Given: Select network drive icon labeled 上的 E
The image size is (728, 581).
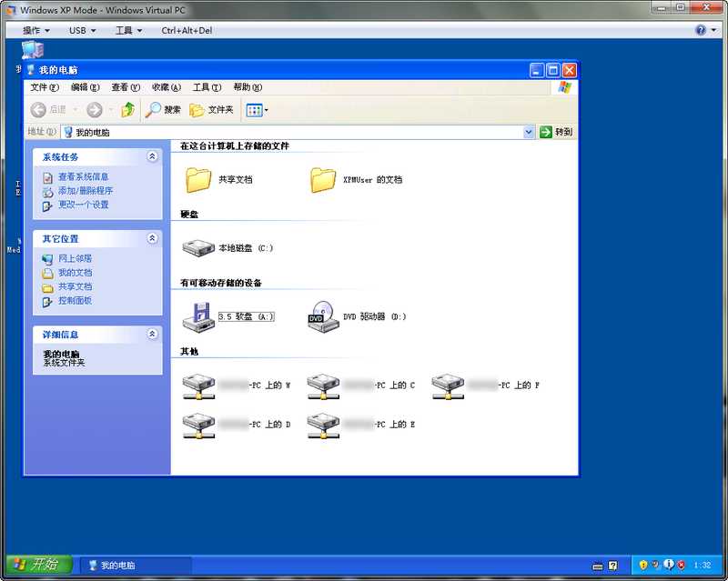Looking at the screenshot, I should [323, 426].
